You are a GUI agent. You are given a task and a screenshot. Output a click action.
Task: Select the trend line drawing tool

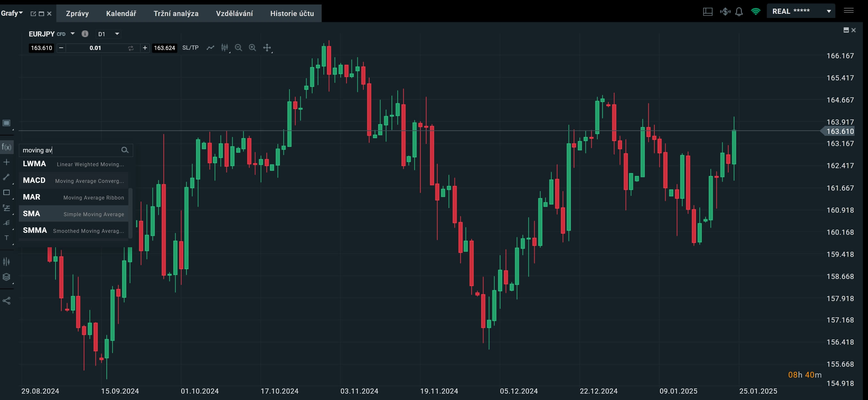(6, 177)
